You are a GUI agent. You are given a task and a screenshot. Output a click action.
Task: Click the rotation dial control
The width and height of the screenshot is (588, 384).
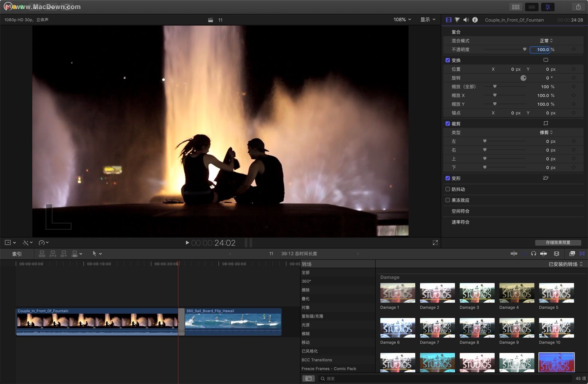point(523,78)
